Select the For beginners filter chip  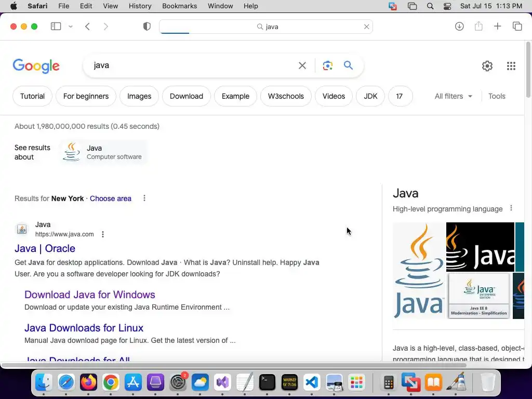pyautogui.click(x=86, y=96)
